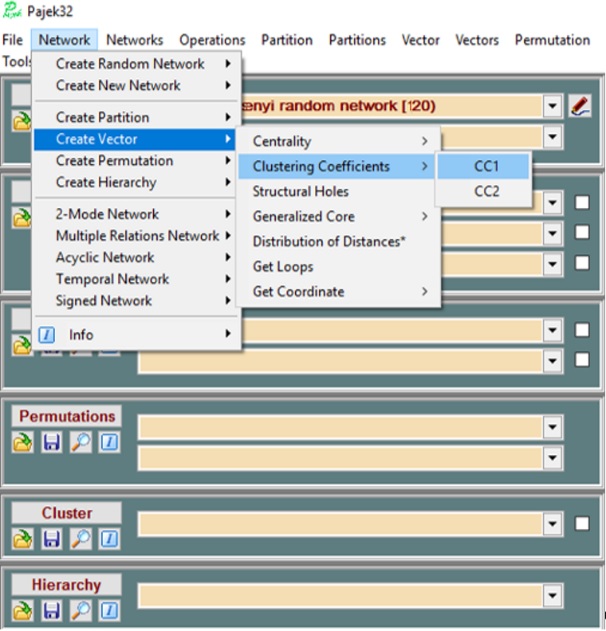This screenshot has width=606, height=631.
Task: Open the Cluster dropdown arrow
Action: click(552, 524)
